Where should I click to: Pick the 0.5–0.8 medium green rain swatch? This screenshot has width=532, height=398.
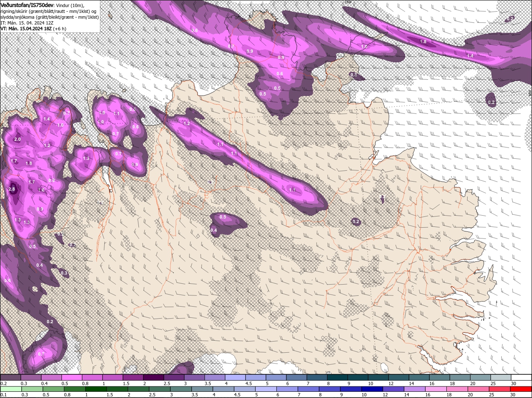click(x=54, y=389)
